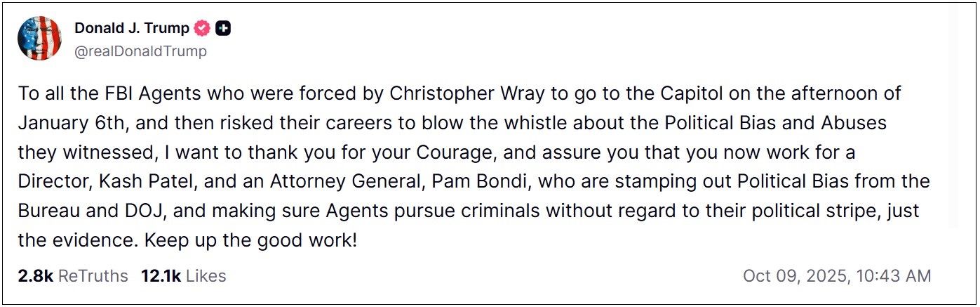
Task: Click "Keep up the good work!" sentence
Action: [x=251, y=241]
